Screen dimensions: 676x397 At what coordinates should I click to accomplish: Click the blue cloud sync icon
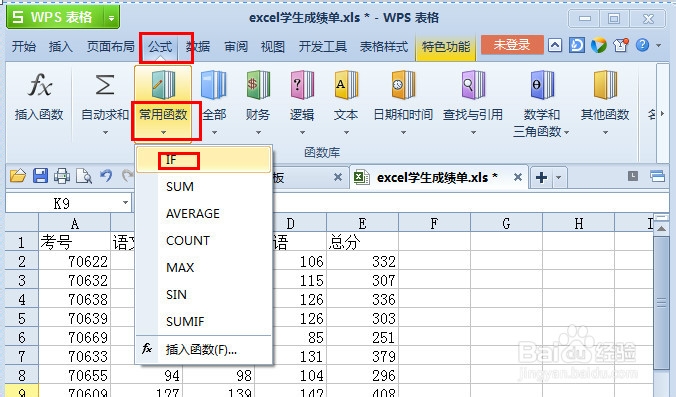[x=577, y=45]
